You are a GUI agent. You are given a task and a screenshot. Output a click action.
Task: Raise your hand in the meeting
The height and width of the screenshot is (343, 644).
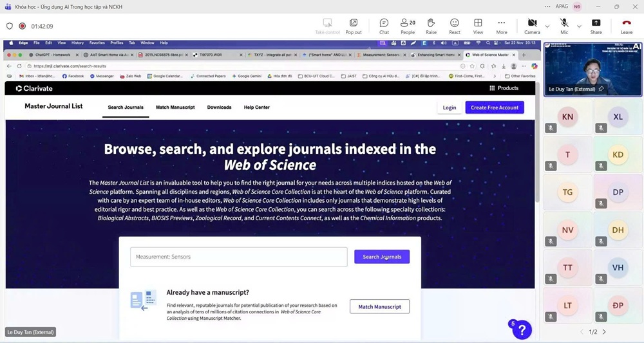(x=431, y=26)
